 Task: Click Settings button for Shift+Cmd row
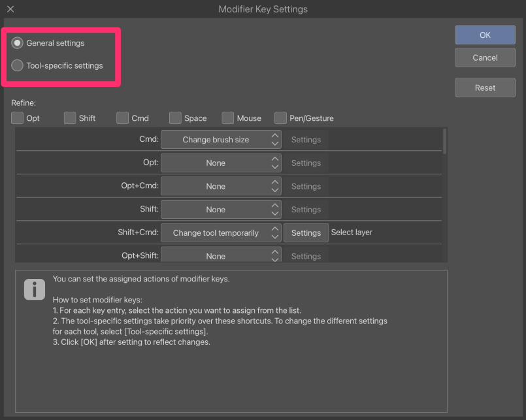[x=306, y=233]
